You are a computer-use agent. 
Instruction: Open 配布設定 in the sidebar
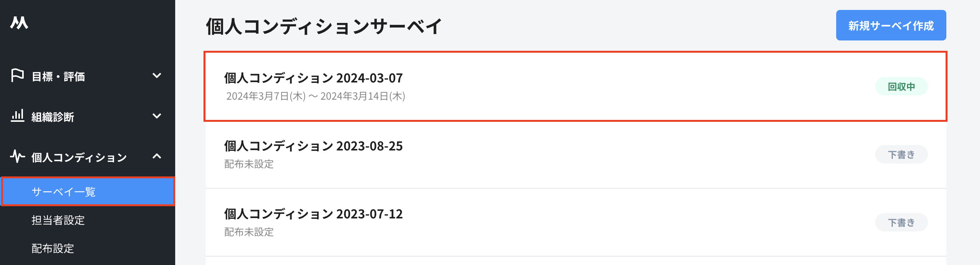coord(53,249)
